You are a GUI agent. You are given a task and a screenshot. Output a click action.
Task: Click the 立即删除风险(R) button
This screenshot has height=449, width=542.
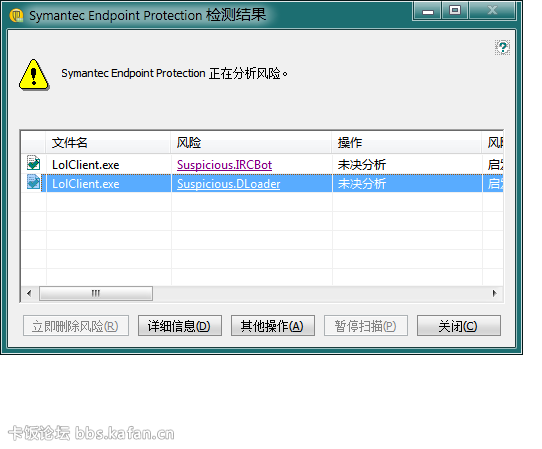tap(76, 326)
